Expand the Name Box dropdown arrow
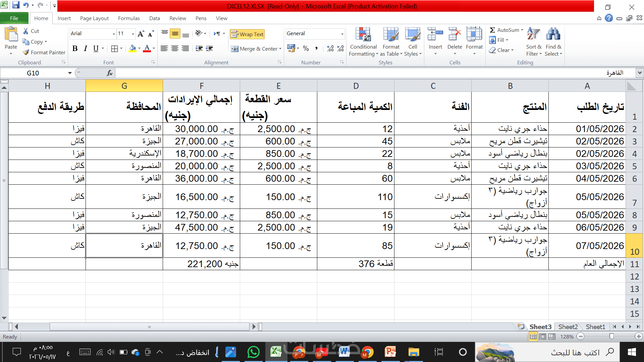 point(70,73)
